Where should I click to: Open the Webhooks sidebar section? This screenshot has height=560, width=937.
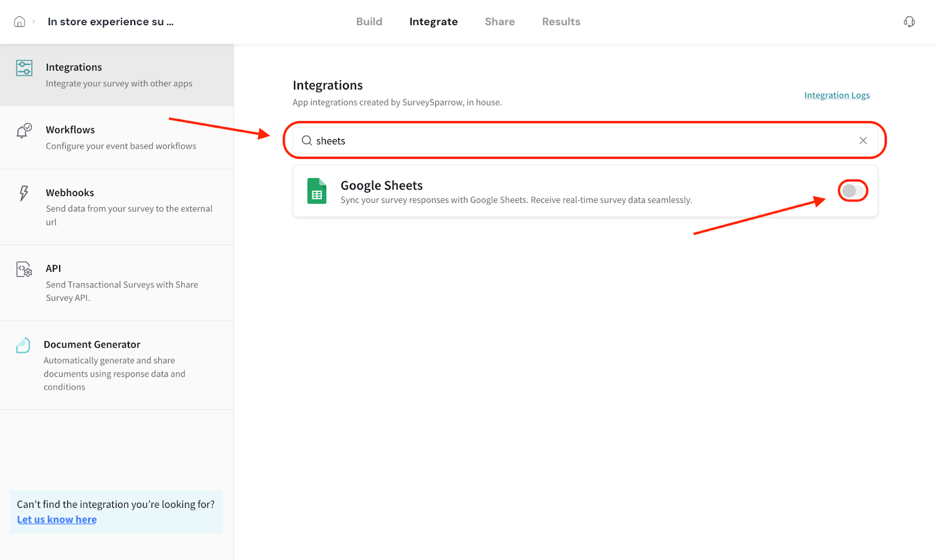(117, 207)
